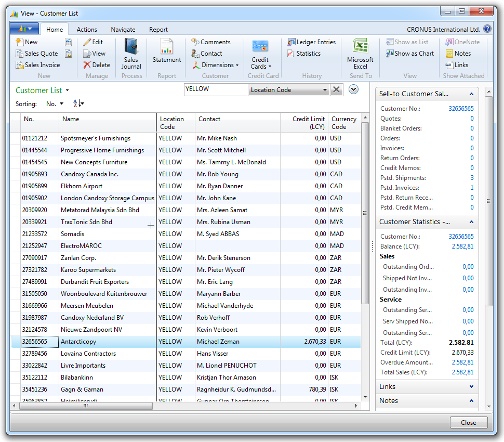
Task: Expand the Dimensions dropdown
Action: 215,65
